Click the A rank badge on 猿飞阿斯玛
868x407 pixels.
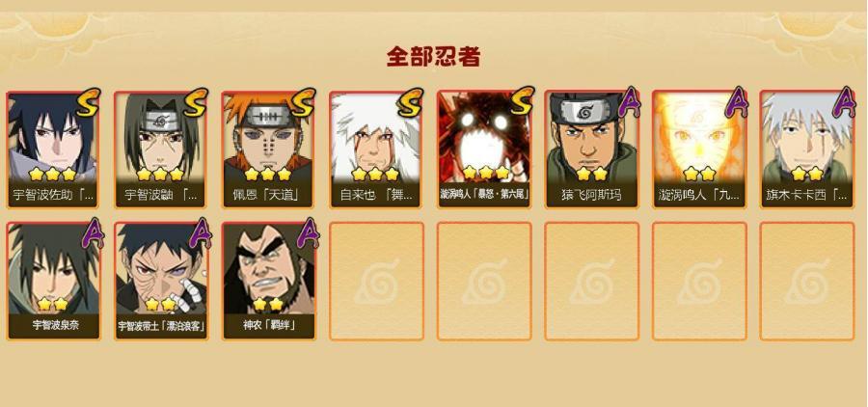pyautogui.click(x=629, y=102)
